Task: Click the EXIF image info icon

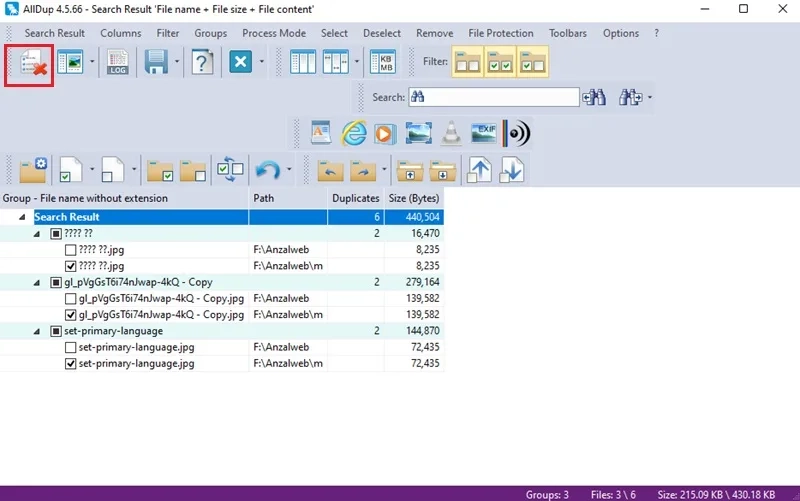Action: (484, 134)
